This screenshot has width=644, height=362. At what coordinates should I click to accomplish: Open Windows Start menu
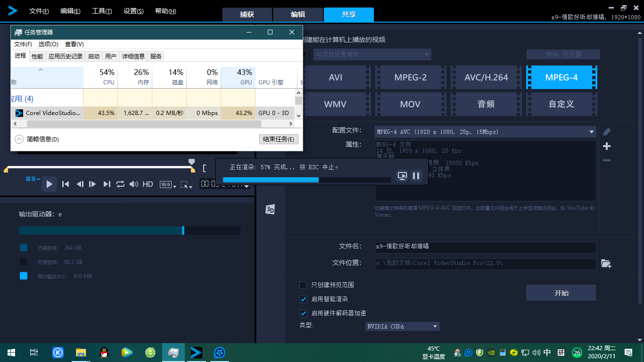tap(11, 353)
